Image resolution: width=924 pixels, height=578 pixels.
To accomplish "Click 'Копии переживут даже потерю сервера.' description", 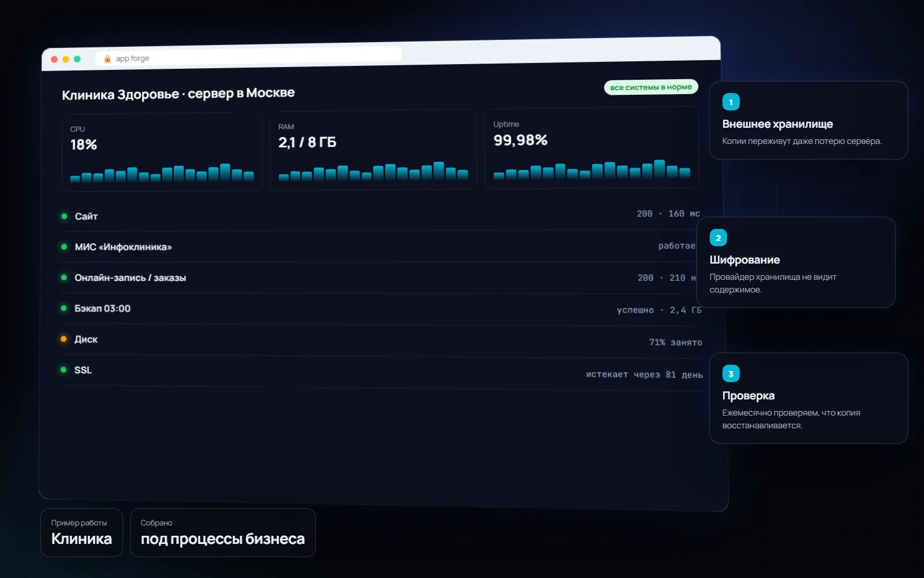I will [802, 142].
